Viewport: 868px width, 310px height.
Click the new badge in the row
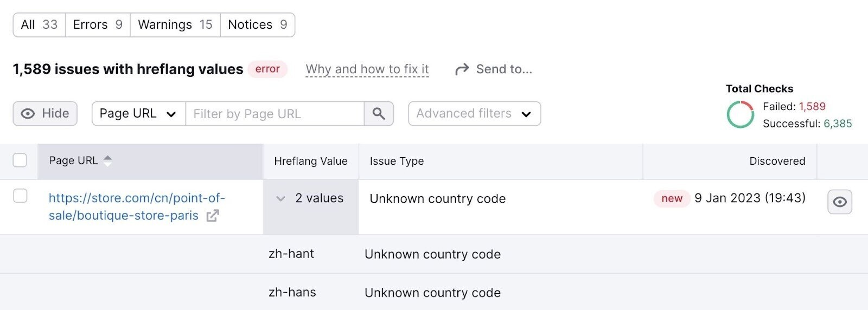(x=672, y=198)
